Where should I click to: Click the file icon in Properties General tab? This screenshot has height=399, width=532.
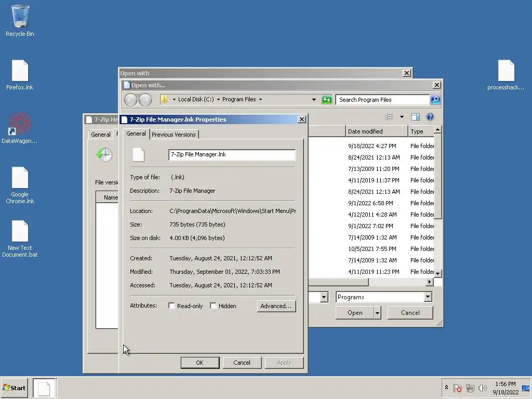tap(138, 155)
